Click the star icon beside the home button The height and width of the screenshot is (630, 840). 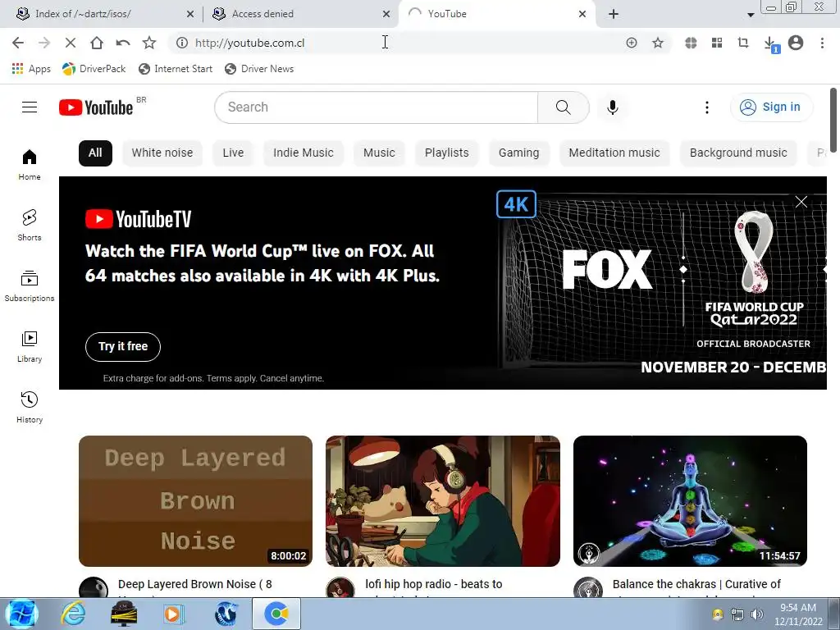[x=149, y=43]
